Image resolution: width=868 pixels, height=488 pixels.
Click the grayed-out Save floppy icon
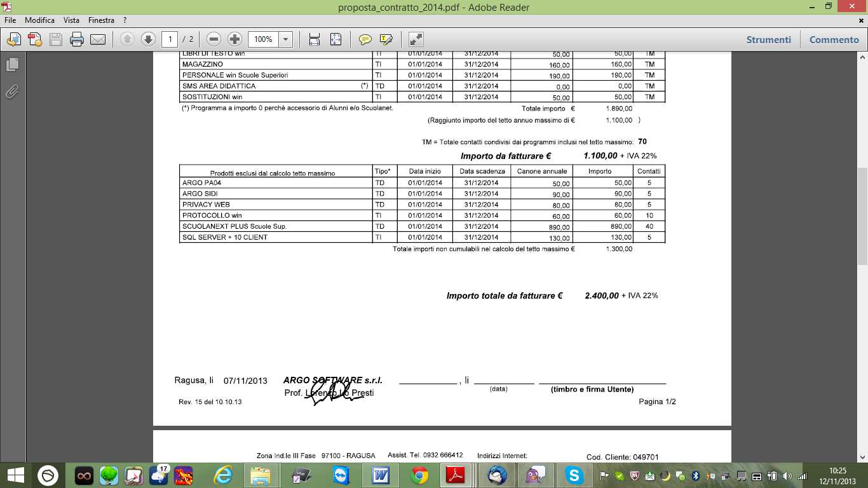tap(56, 39)
